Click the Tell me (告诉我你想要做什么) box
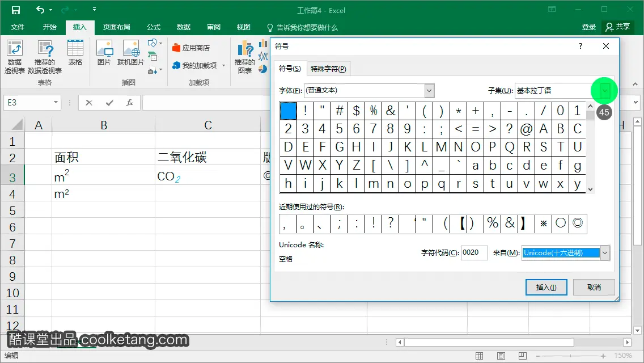 click(x=302, y=28)
